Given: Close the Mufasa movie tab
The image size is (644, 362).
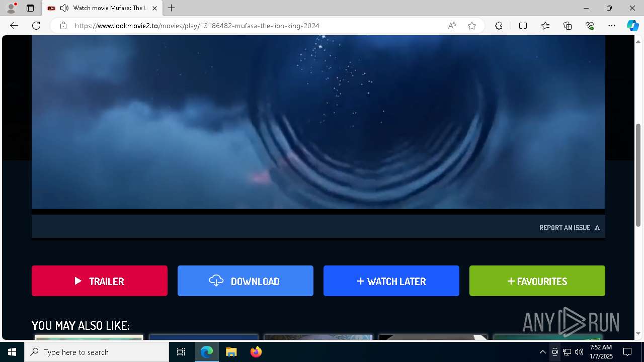Looking at the screenshot, I should pyautogui.click(x=154, y=8).
